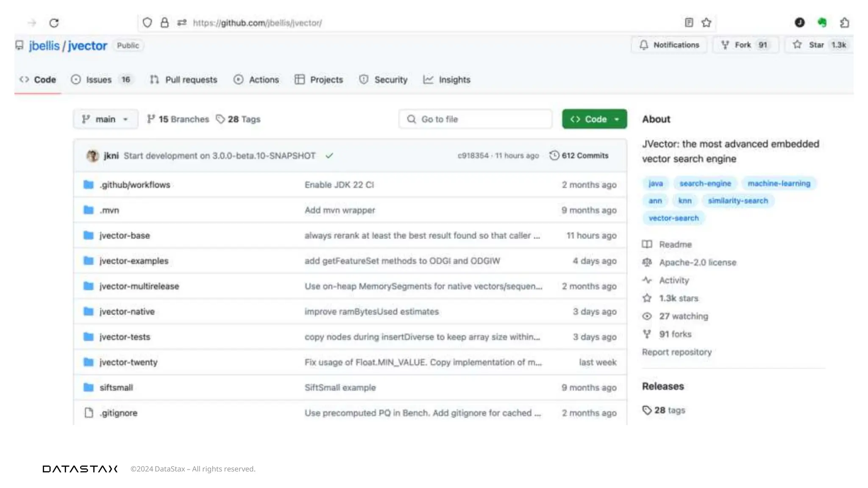Click the tag icon beside 28 tags under Releases

click(647, 410)
